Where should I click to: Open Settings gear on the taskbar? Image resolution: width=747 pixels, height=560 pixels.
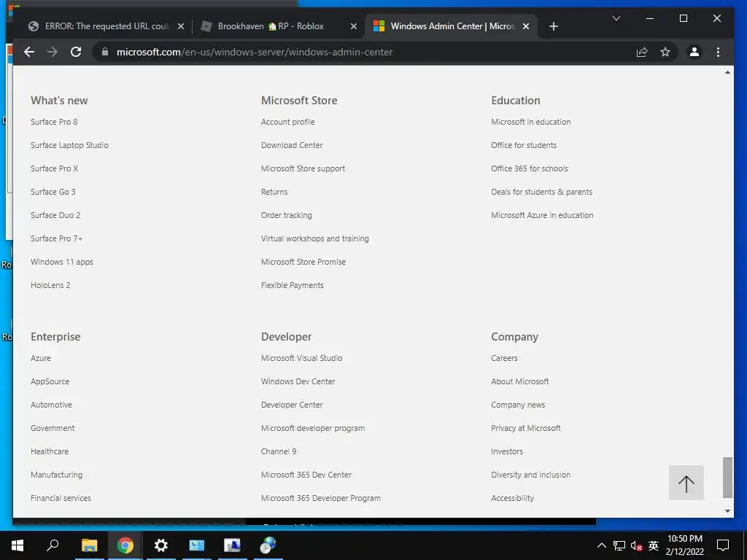click(161, 545)
